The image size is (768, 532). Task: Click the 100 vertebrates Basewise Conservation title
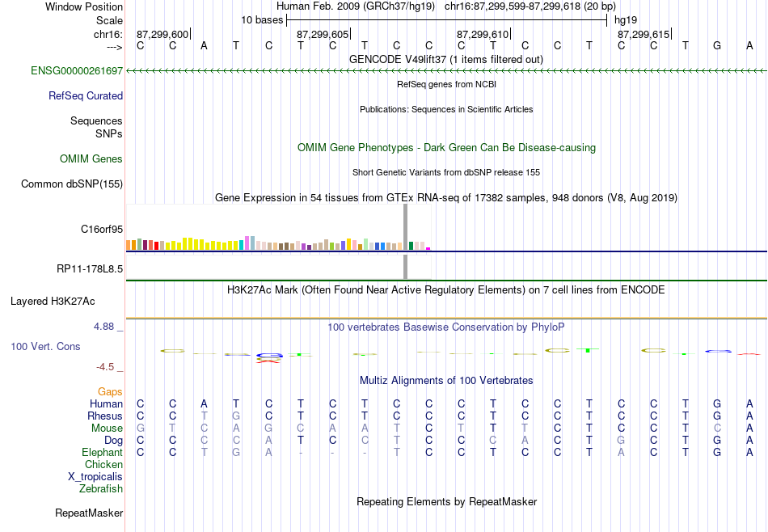click(446, 327)
